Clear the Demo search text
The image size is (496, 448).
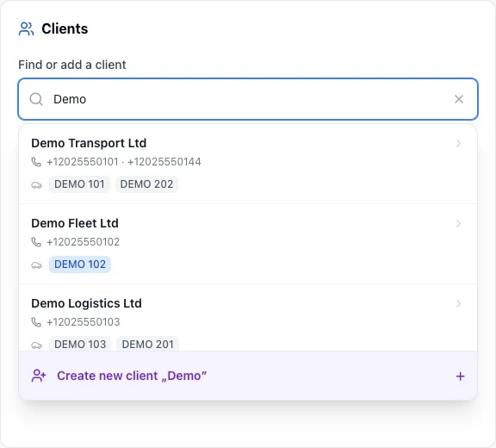point(459,99)
